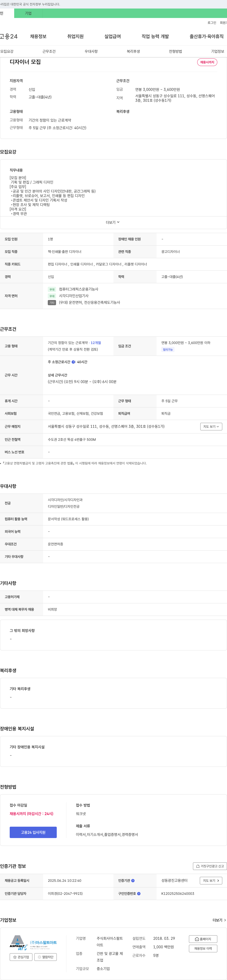The width and height of the screenshot is (227, 980).
Task: Switch to 기업 user tab
Action: [28, 13]
